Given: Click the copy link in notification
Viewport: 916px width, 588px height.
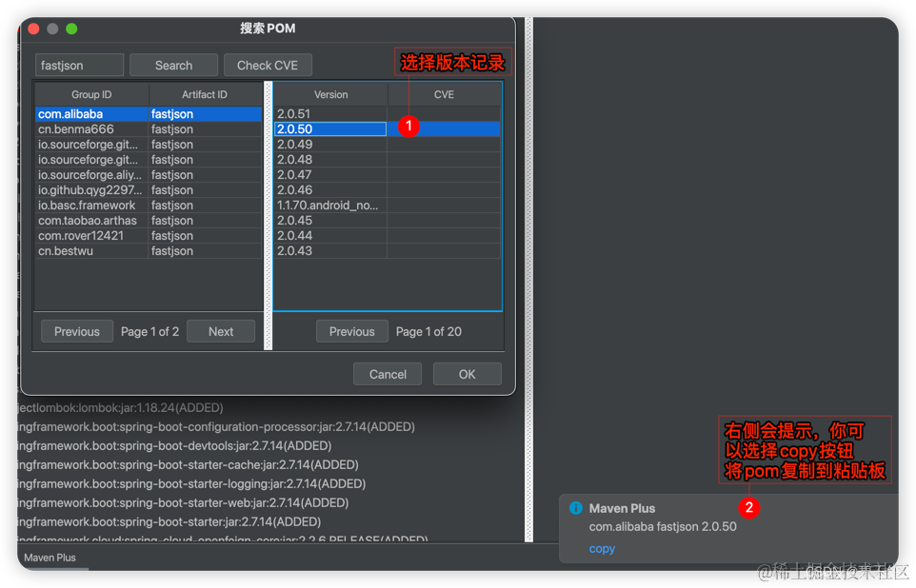Looking at the screenshot, I should [602, 549].
